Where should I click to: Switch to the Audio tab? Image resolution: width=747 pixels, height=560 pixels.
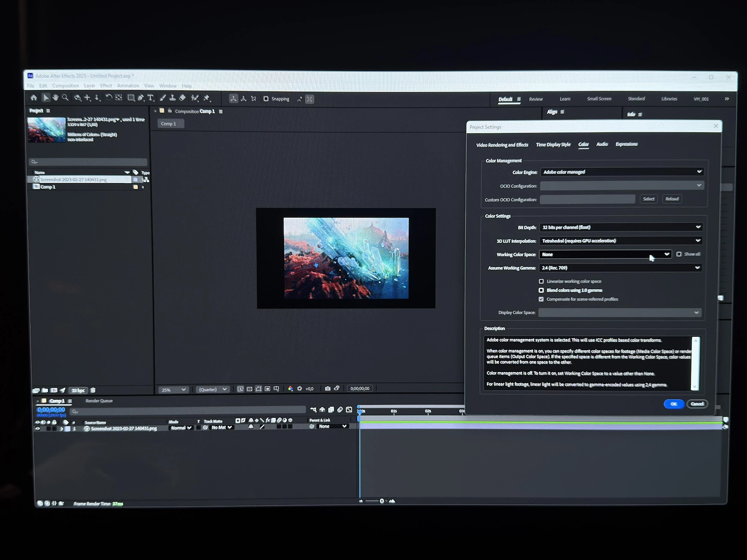pos(602,144)
